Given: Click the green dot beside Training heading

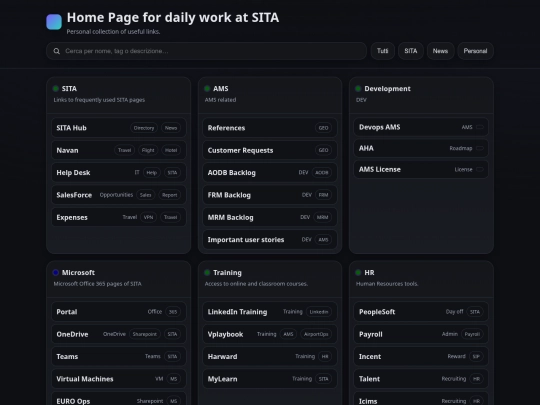Looking at the screenshot, I should click(207, 272).
